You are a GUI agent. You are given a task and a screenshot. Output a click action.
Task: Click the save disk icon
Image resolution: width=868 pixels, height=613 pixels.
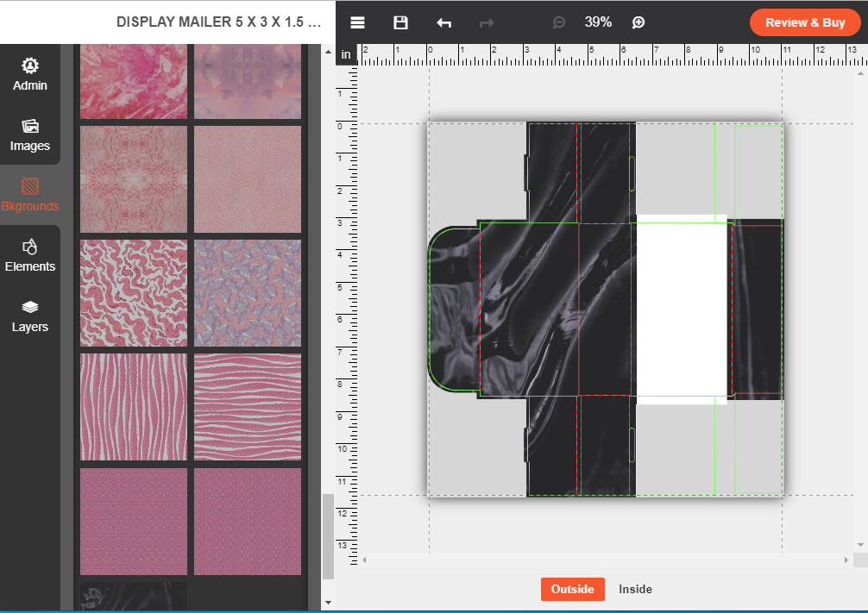tap(400, 22)
